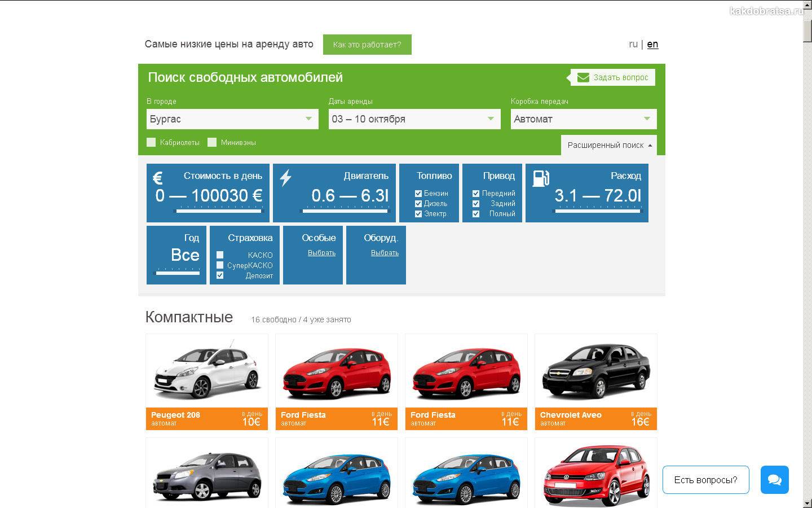Viewport: 812px width, 508px height.
Task: Enable the КАСКО insurance checkbox
Action: [x=220, y=255]
